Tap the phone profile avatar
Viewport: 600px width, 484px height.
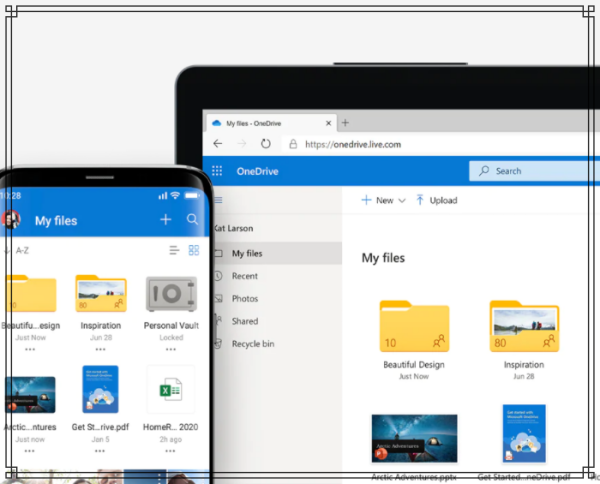(x=11, y=220)
